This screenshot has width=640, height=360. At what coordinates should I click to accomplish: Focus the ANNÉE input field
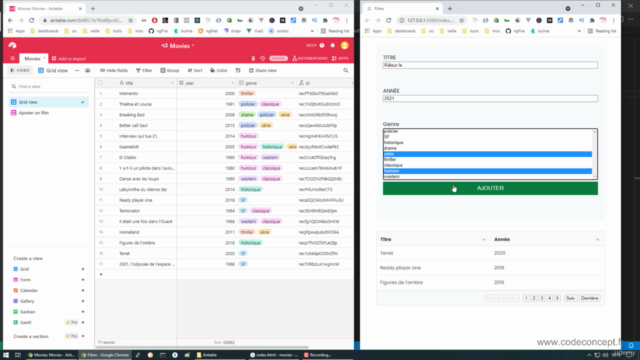(x=490, y=98)
